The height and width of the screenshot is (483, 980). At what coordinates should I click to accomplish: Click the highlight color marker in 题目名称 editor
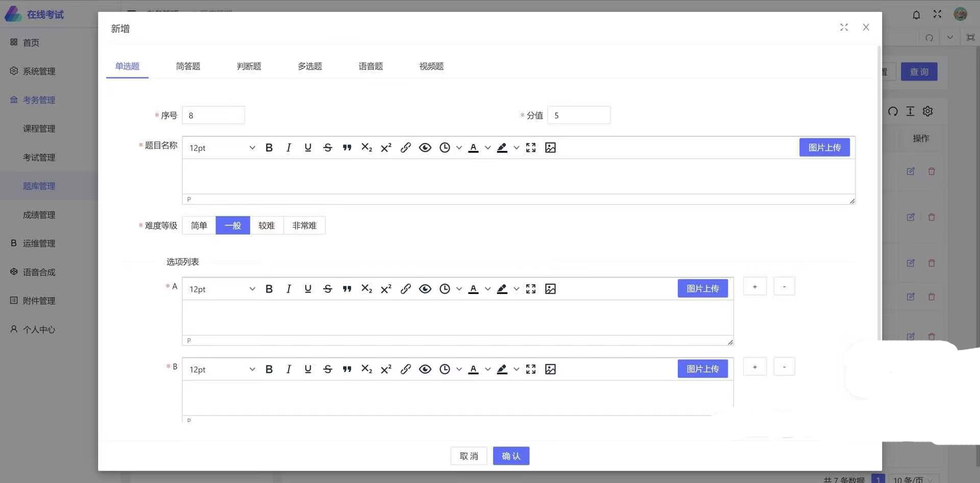tap(502, 148)
